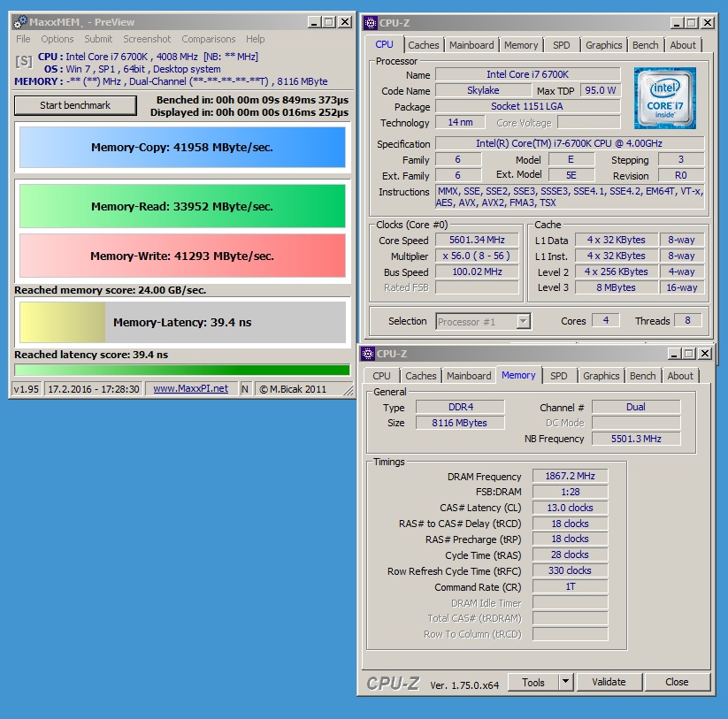Open the www.MaxxPI.net link
This screenshot has width=728, height=719.
(190, 388)
